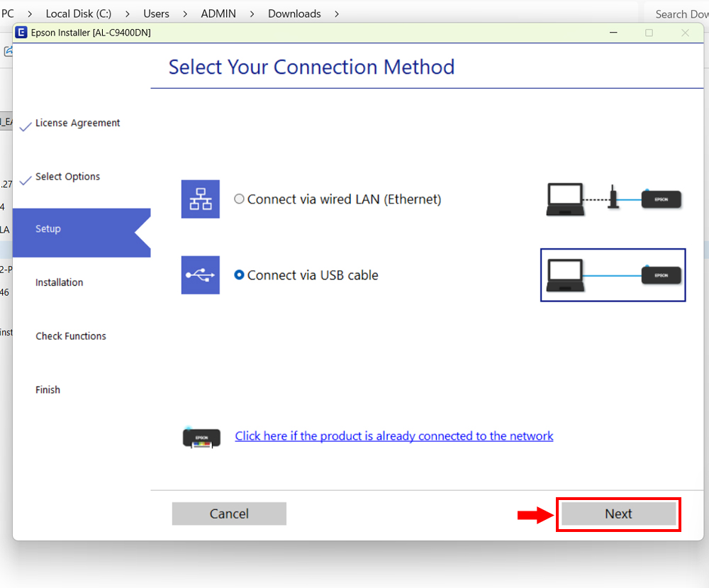This screenshot has height=588, width=709.
Task: Close the Epson Installer window
Action: click(x=686, y=33)
